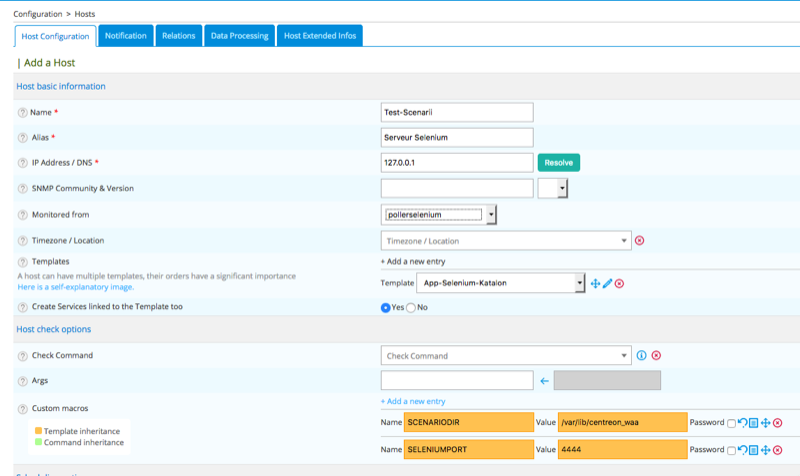Select Yes for Create Services linked to Template
The image size is (800, 476).
tap(386, 307)
